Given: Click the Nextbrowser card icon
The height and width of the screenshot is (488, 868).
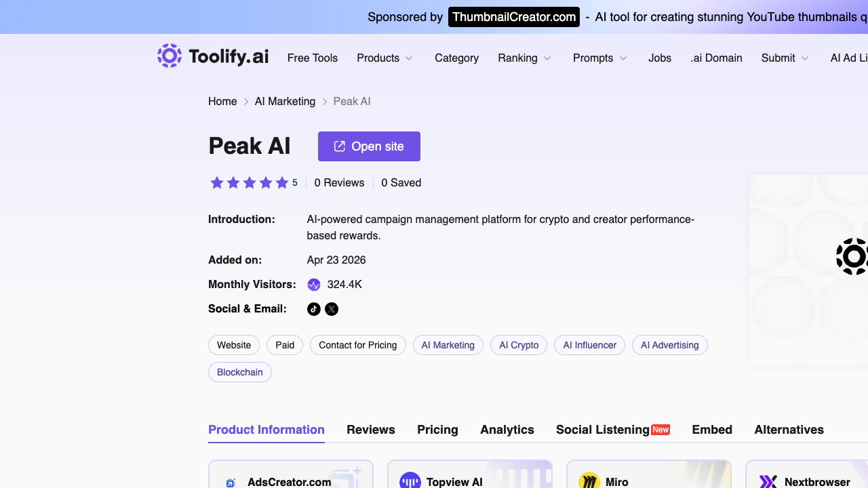Looking at the screenshot, I should click(x=768, y=482).
